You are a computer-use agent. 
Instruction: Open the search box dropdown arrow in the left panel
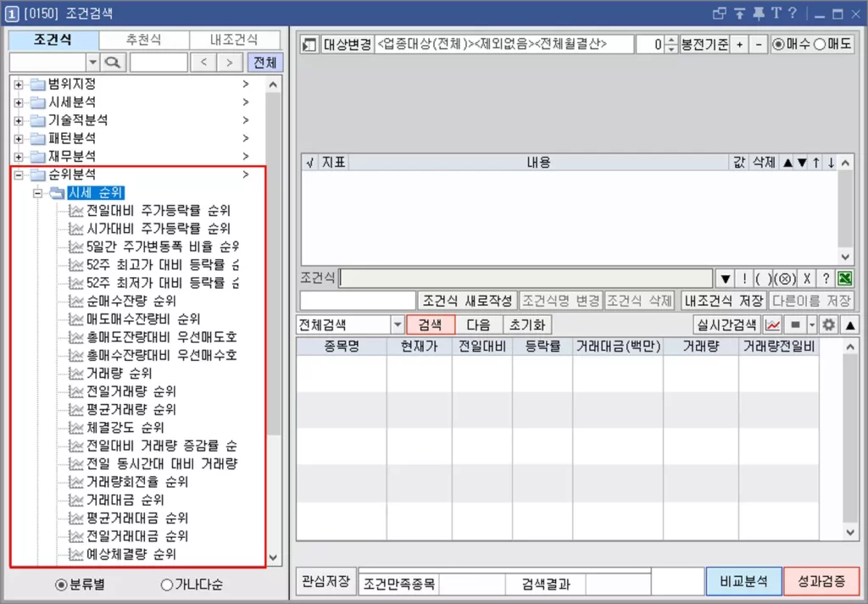tap(92, 63)
